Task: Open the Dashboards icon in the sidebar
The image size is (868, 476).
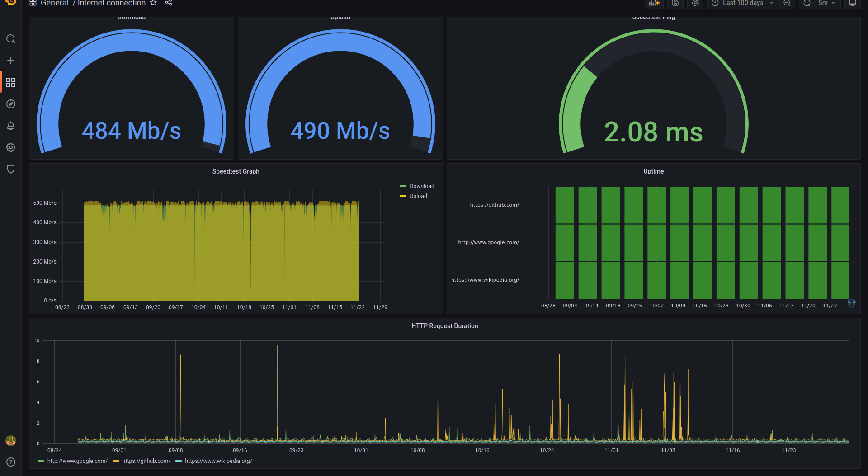Action: [11, 82]
